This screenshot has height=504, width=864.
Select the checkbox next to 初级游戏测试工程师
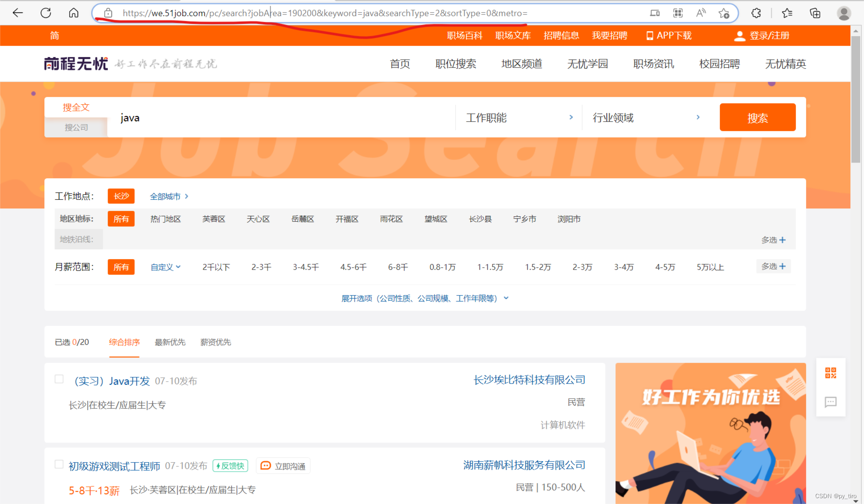tap(58, 464)
